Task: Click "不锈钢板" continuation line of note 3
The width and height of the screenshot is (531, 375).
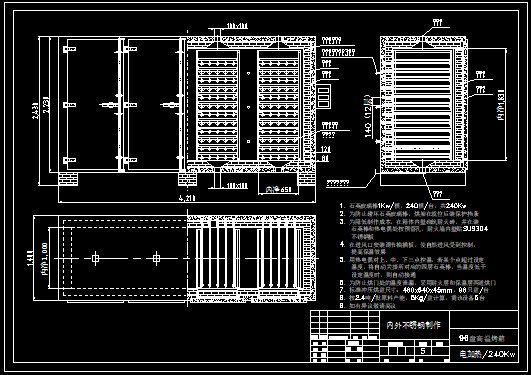Action: 362,237
